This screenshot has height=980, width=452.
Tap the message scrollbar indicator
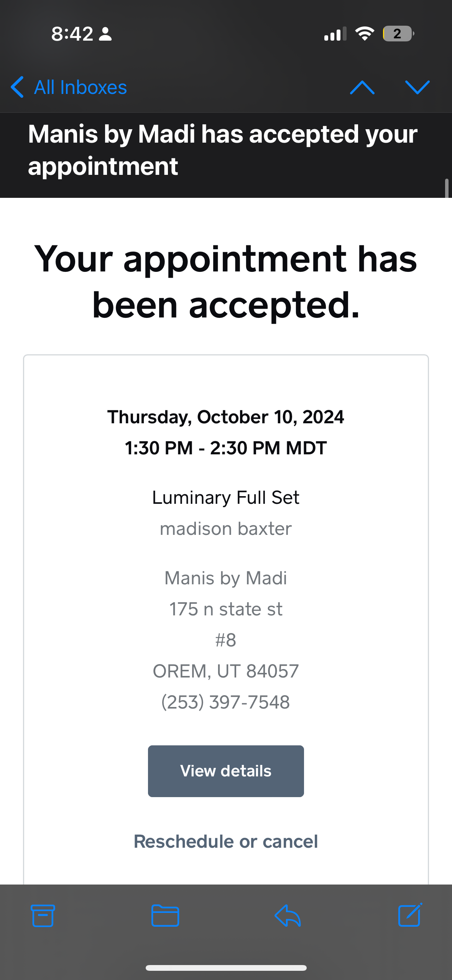447,188
